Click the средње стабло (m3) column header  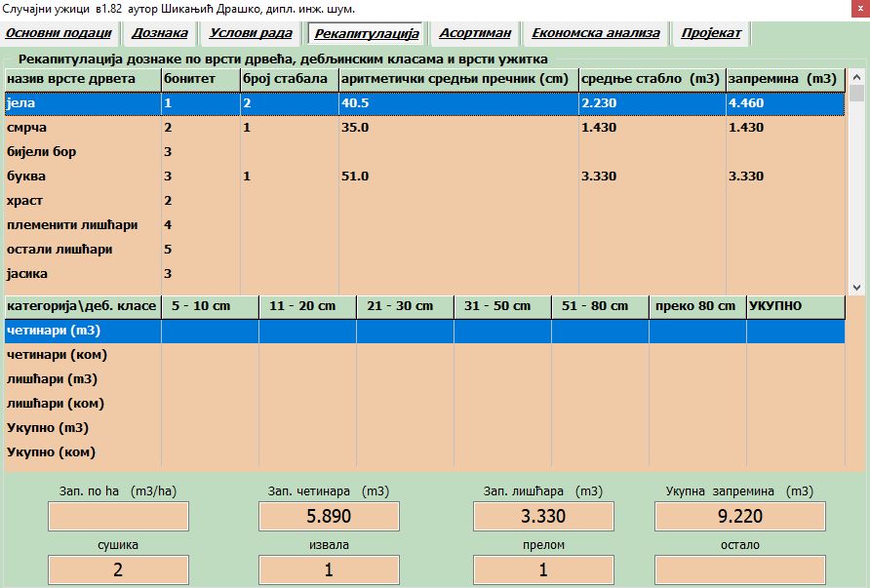[x=652, y=79]
